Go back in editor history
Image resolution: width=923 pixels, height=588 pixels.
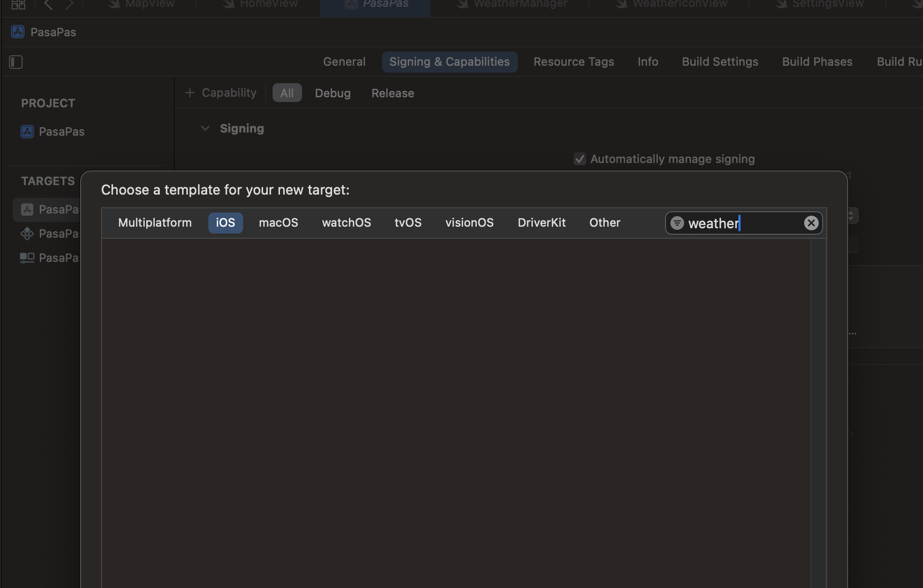pos(48,4)
